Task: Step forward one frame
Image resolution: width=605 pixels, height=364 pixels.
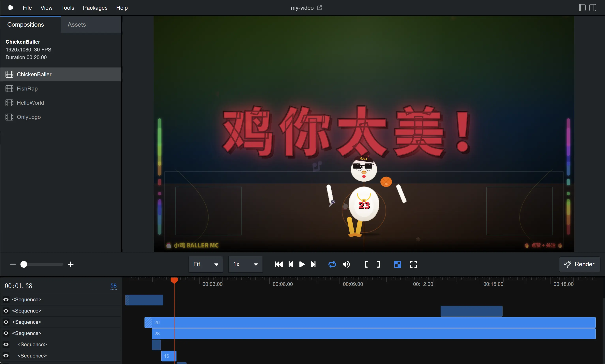Action: (x=313, y=264)
